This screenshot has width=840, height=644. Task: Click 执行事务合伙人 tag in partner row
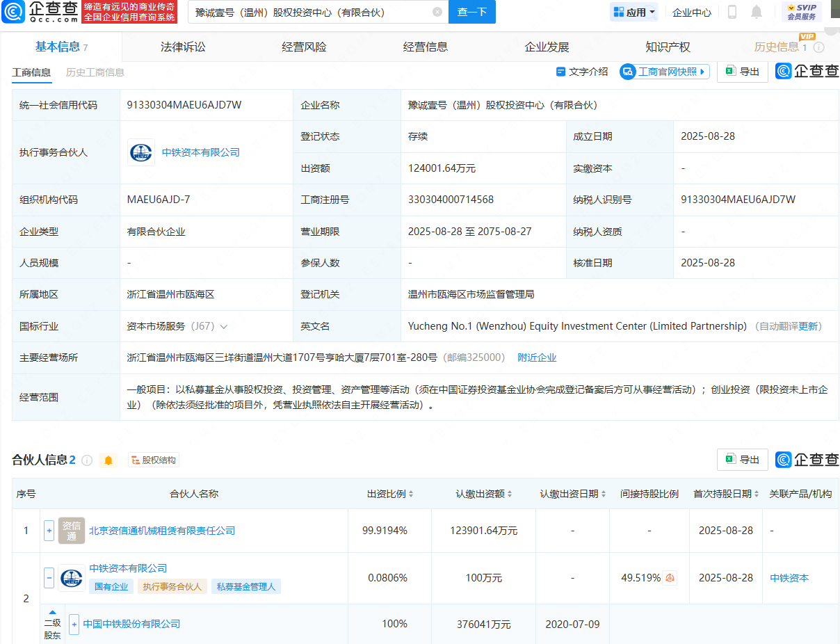pos(172,587)
